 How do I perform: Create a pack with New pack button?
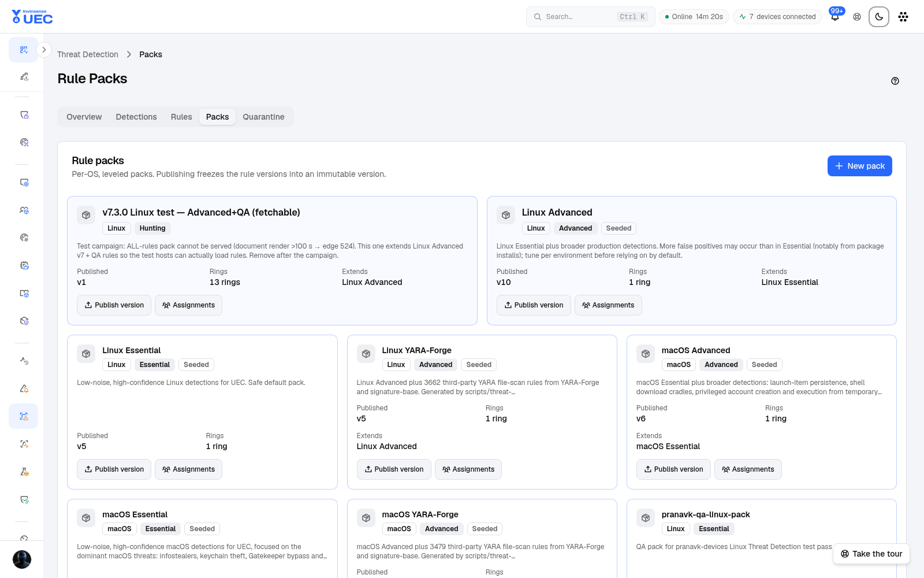859,166
